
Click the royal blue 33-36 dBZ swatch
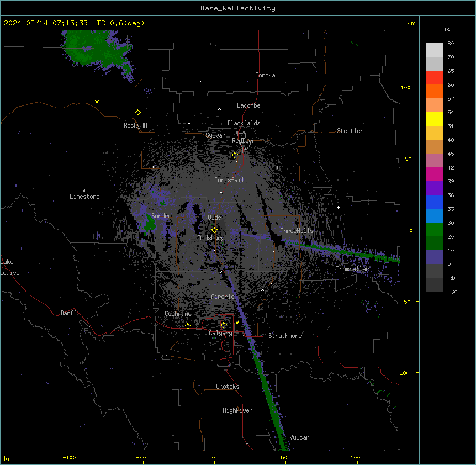pos(434,202)
